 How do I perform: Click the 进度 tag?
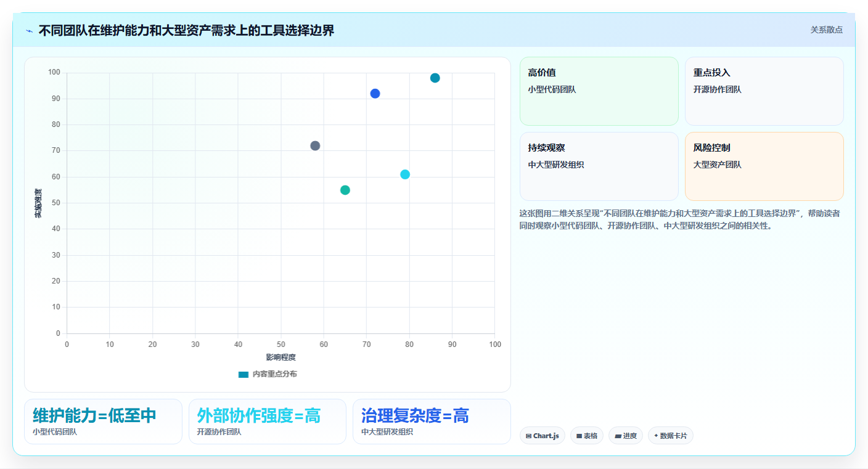(626, 436)
